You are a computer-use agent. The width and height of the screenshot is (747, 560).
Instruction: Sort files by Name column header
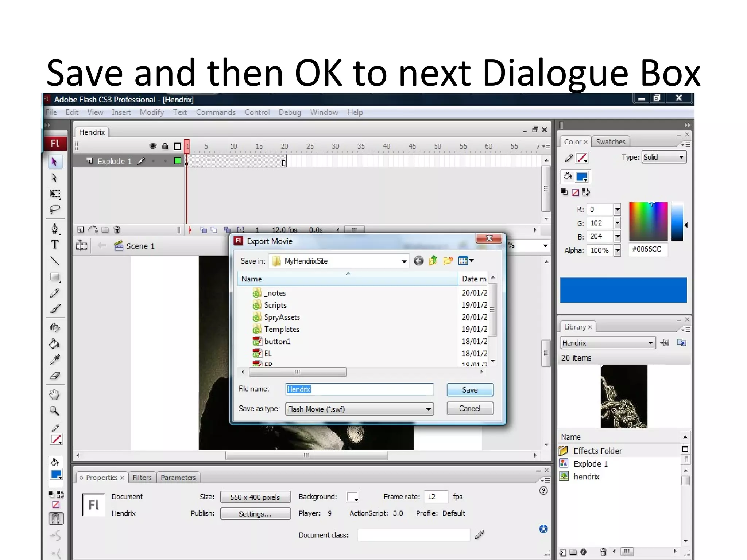[x=348, y=279]
